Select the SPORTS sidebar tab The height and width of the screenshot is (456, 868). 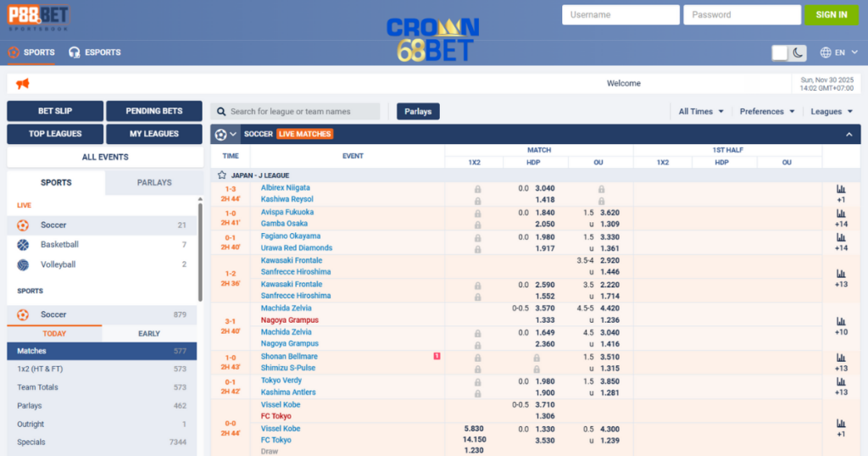pos(56,182)
